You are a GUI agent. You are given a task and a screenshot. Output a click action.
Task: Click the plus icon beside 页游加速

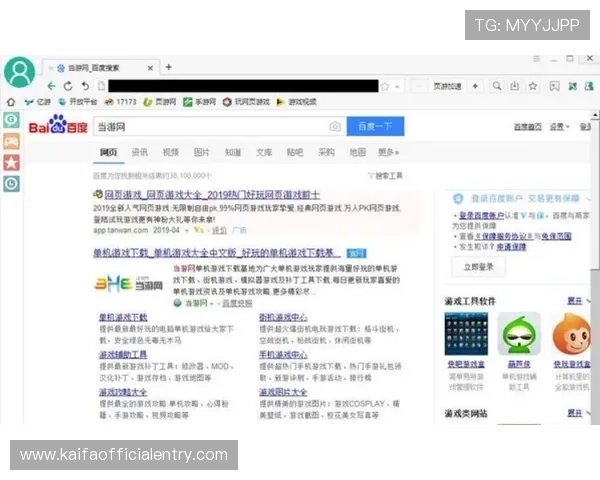[x=475, y=87]
